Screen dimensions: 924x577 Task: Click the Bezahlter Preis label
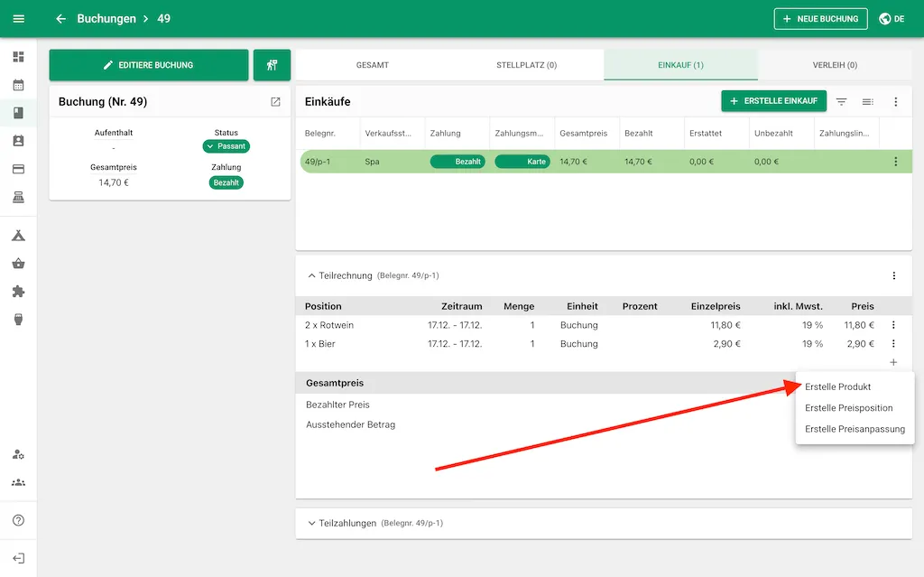pyautogui.click(x=337, y=405)
